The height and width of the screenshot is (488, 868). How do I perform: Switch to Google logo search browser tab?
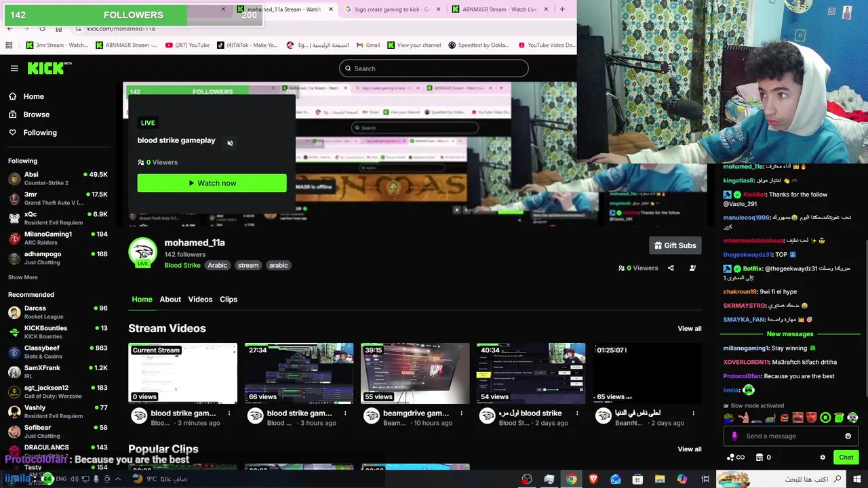391,9
